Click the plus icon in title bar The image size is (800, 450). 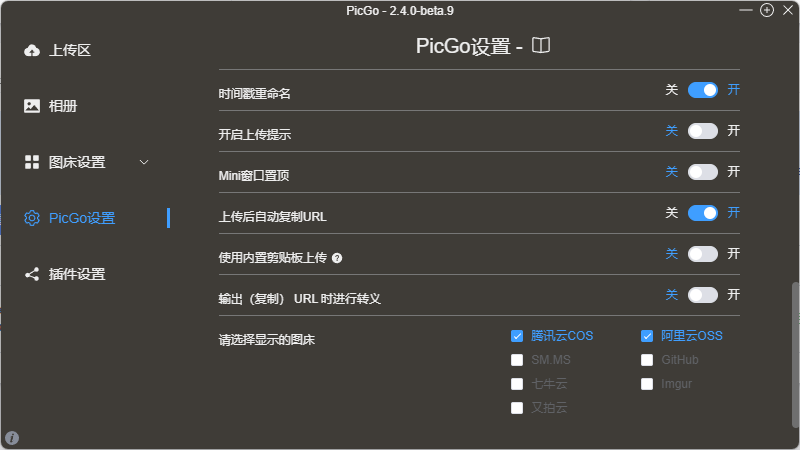click(x=767, y=10)
